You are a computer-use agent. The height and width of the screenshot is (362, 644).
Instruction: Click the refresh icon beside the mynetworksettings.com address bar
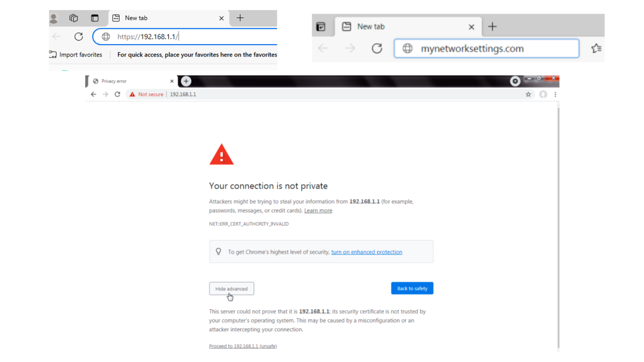[x=377, y=48]
